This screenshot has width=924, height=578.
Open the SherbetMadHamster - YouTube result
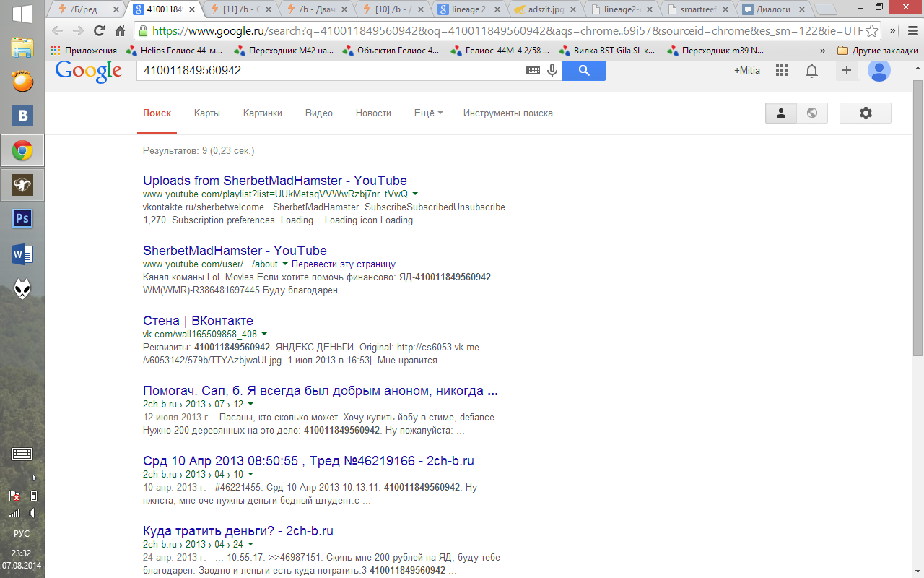(x=235, y=251)
